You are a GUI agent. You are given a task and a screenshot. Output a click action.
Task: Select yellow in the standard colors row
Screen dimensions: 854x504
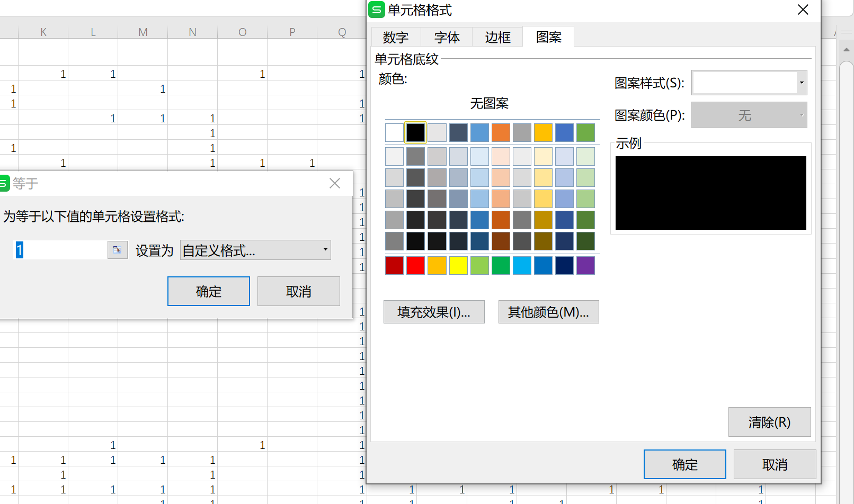[458, 265]
